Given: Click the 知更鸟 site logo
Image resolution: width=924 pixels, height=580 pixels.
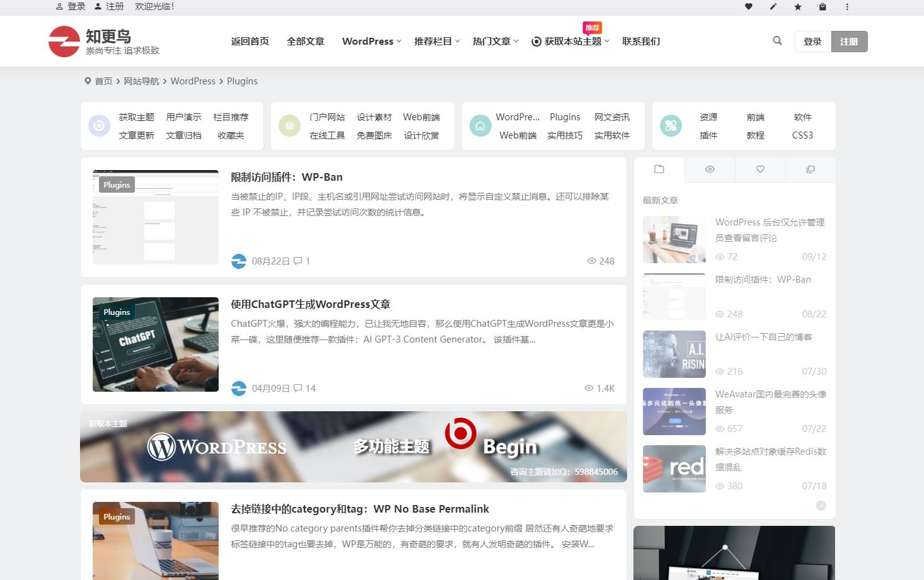Looking at the screenshot, I should pyautogui.click(x=105, y=41).
